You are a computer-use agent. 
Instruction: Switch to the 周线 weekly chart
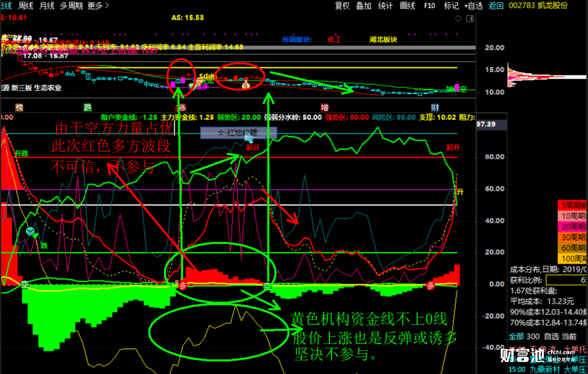point(26,6)
